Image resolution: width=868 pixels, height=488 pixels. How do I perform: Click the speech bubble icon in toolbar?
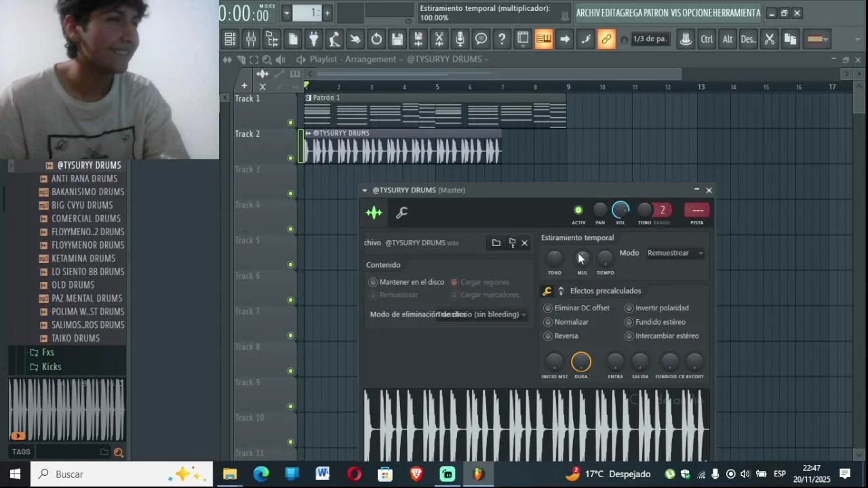click(x=481, y=39)
